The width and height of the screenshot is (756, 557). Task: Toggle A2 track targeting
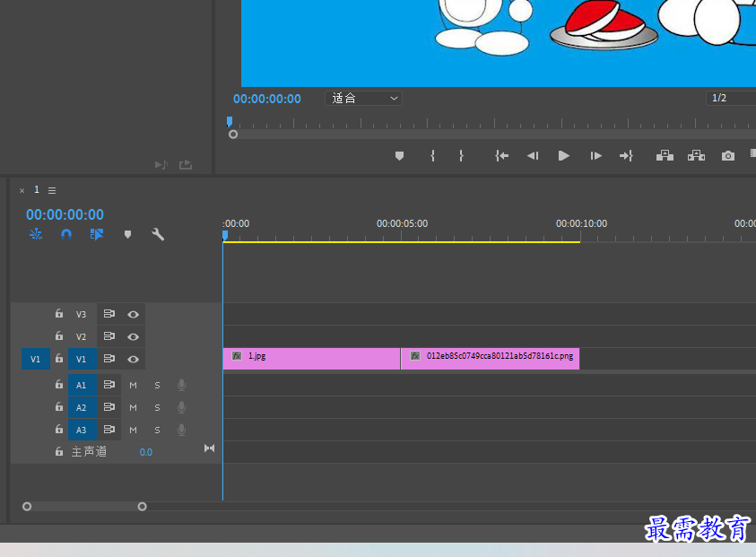pos(82,407)
